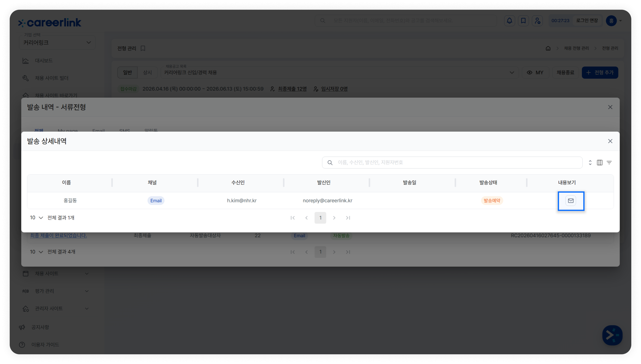Screen dimensions: 641x364
Task: Go to the next page in 발송 내역 list
Action: [334, 252]
